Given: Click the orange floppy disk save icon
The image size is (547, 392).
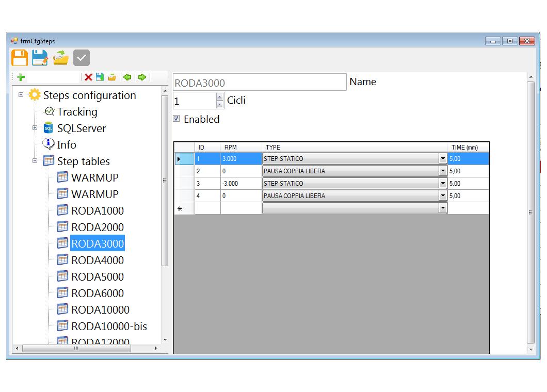Looking at the screenshot, I should (x=20, y=58).
